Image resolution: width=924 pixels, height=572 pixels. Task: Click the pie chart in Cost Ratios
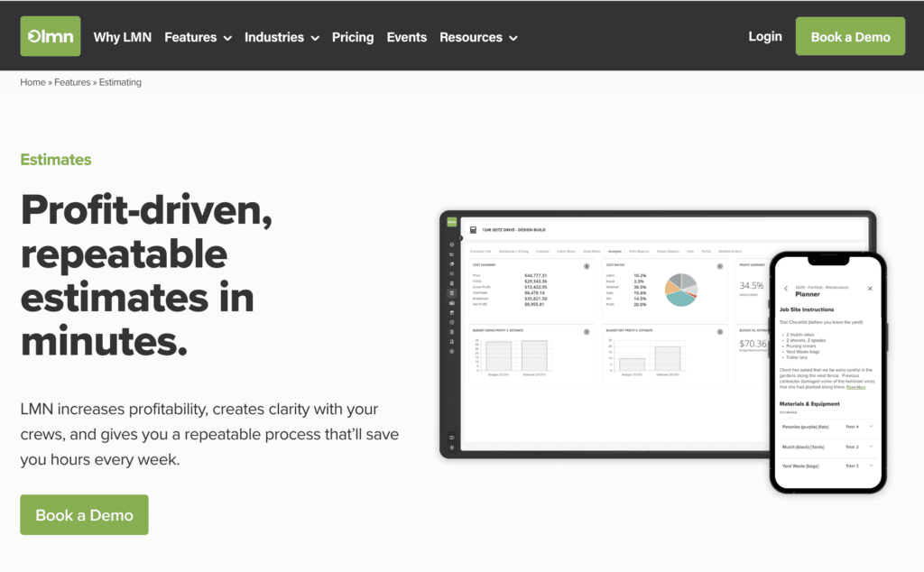pos(680,289)
